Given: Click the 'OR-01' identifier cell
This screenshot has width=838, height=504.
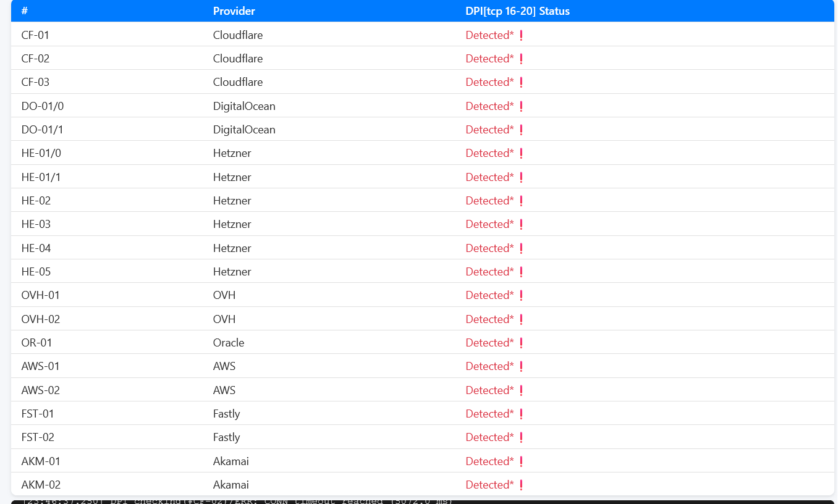Looking at the screenshot, I should (36, 343).
